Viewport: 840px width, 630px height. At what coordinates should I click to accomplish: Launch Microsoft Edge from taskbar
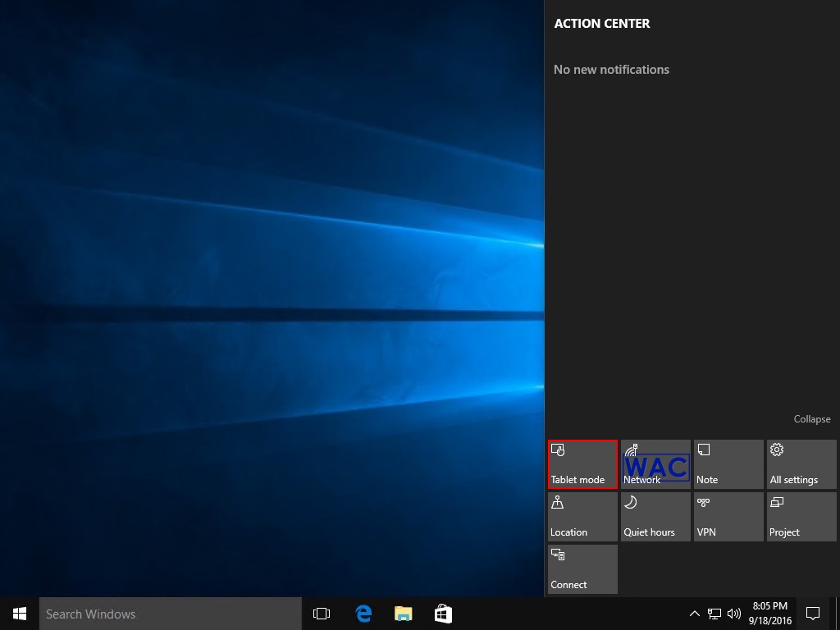click(363, 613)
